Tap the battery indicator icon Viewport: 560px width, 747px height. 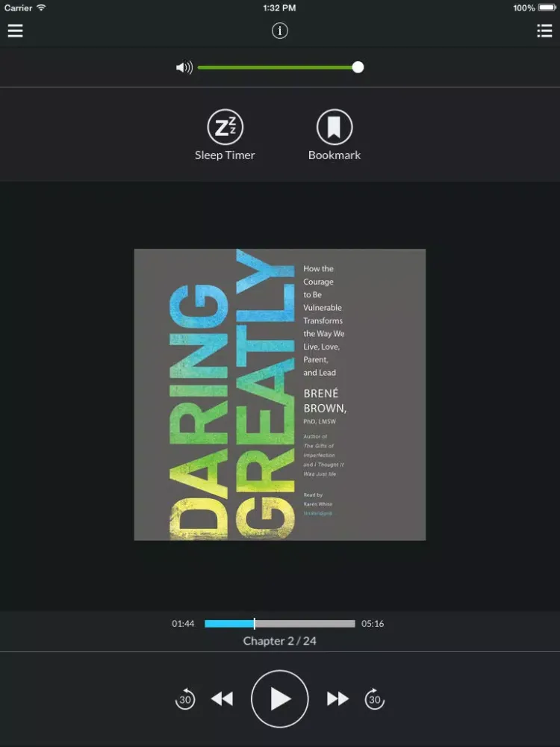point(547,7)
